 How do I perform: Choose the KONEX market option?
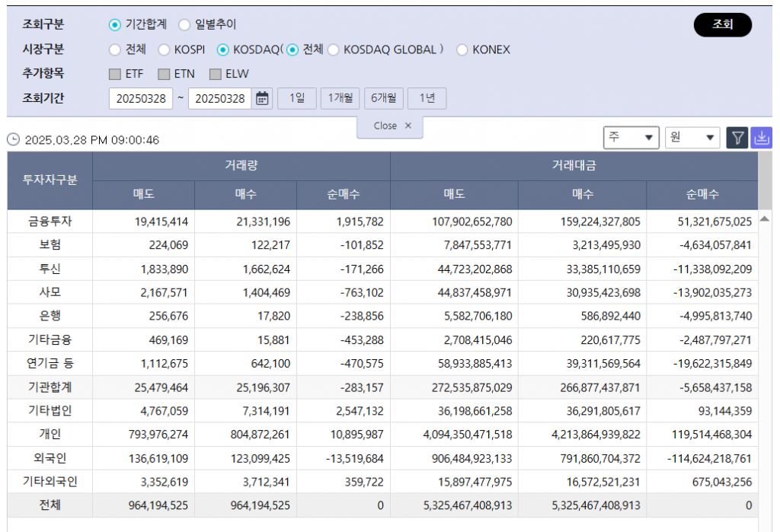462,49
